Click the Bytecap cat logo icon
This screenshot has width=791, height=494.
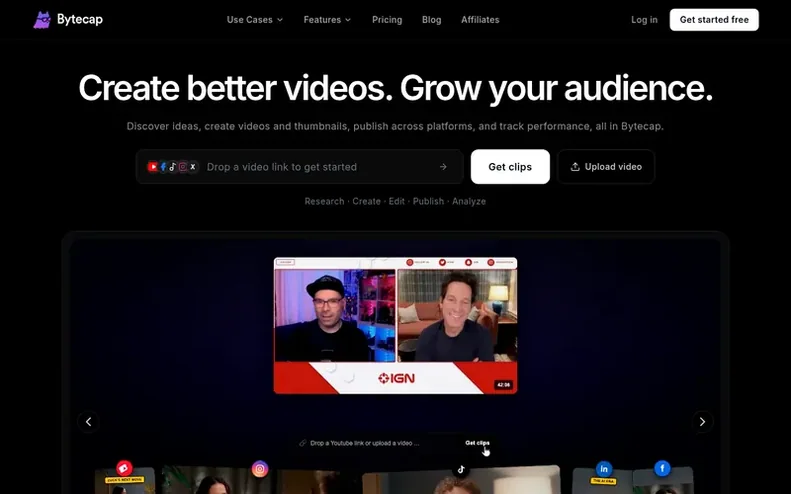tap(42, 20)
